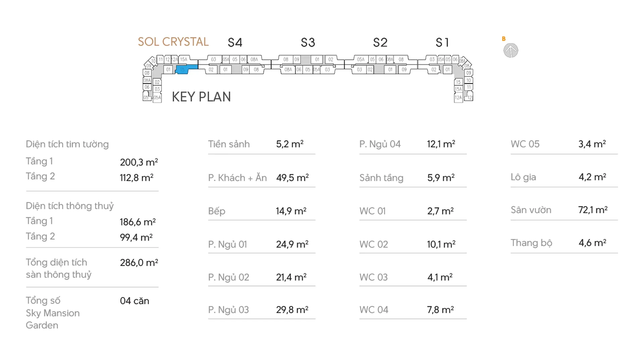The image size is (644, 362).
Task: Click the Tổng diện tích sàn thông thuỷ label
Action: coord(59,268)
